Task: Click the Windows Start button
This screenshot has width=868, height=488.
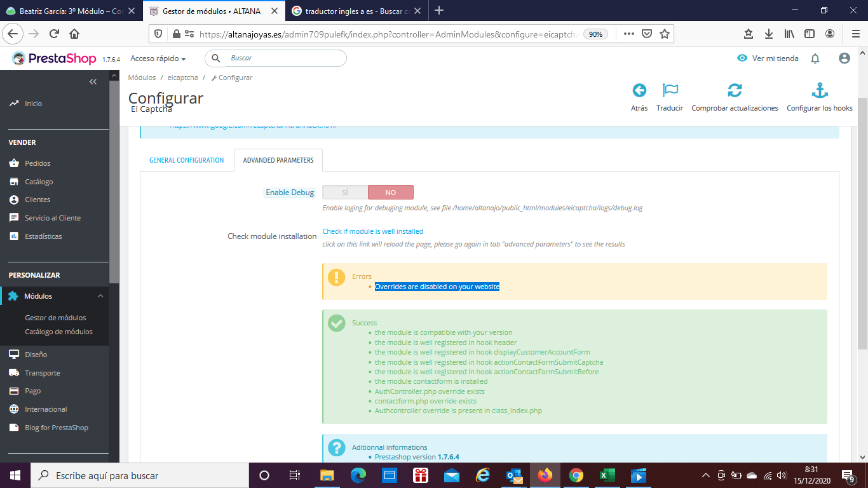Action: tap(15, 475)
